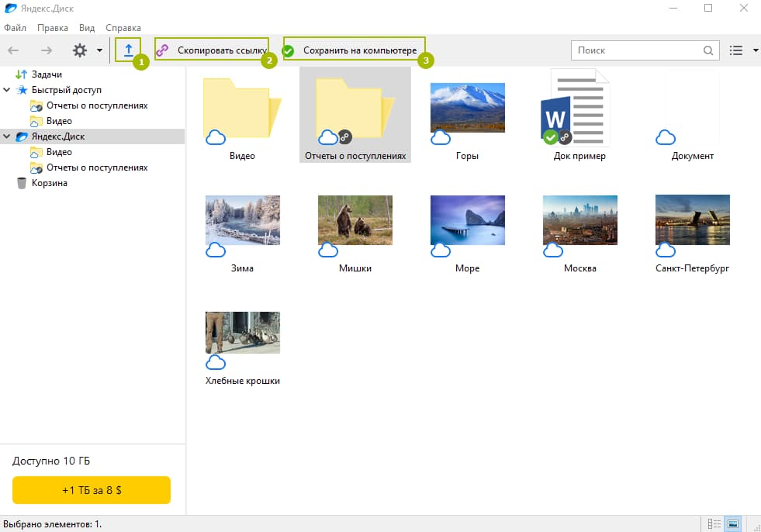The width and height of the screenshot is (761, 532).
Task: Select the Санкт-Петербург image thumbnail
Action: point(692,220)
